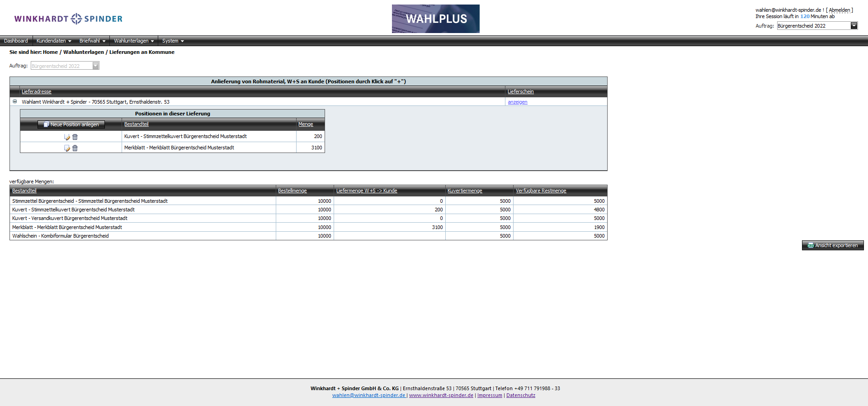The width and height of the screenshot is (868, 406).
Task: Click Neue Position anlegen button
Action: [x=71, y=124]
